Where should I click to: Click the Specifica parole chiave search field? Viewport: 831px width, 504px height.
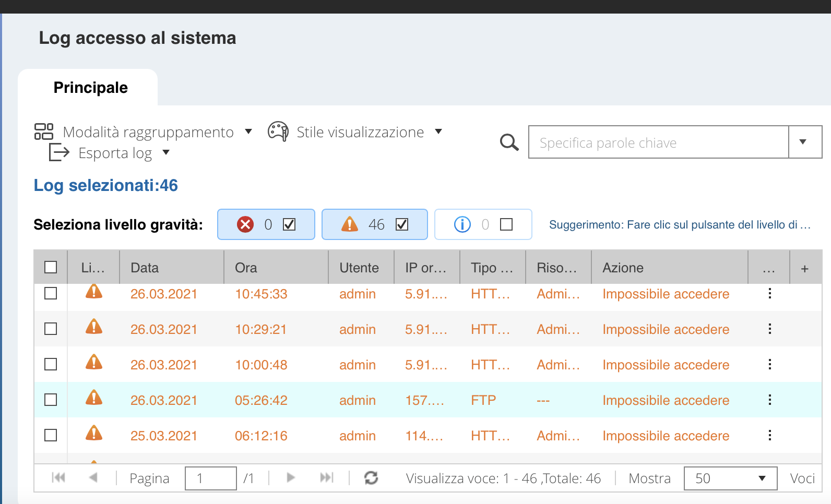click(x=658, y=142)
